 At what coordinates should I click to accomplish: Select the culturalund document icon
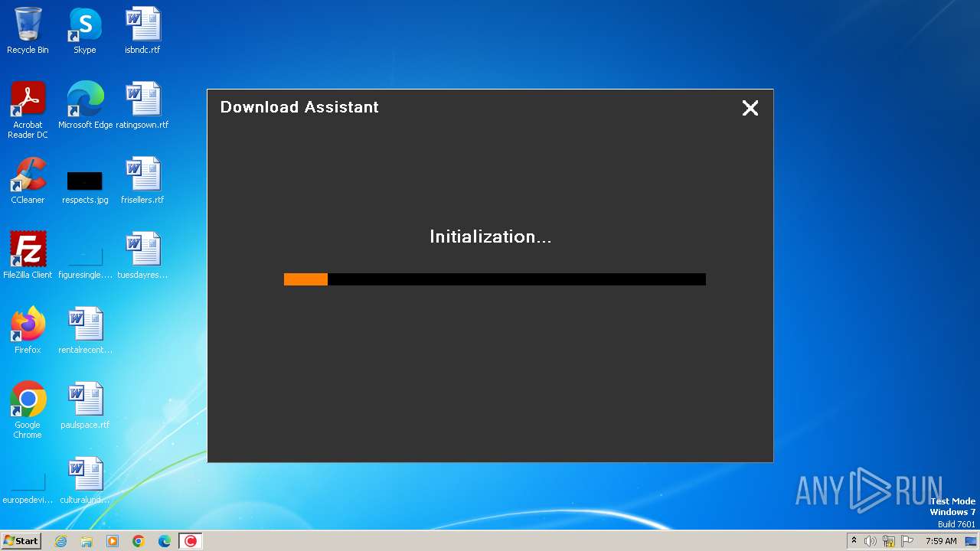[85, 481]
